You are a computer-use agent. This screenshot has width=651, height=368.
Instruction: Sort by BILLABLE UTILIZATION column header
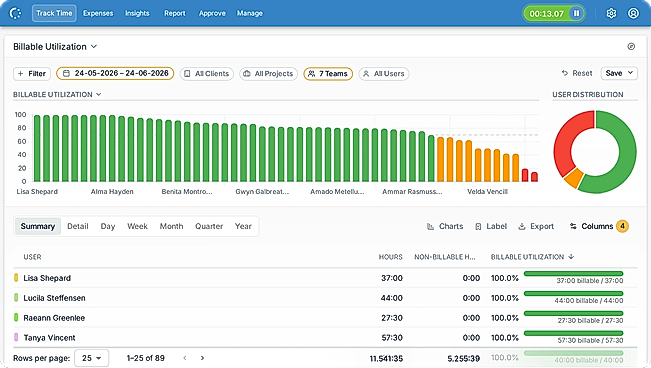pos(527,257)
